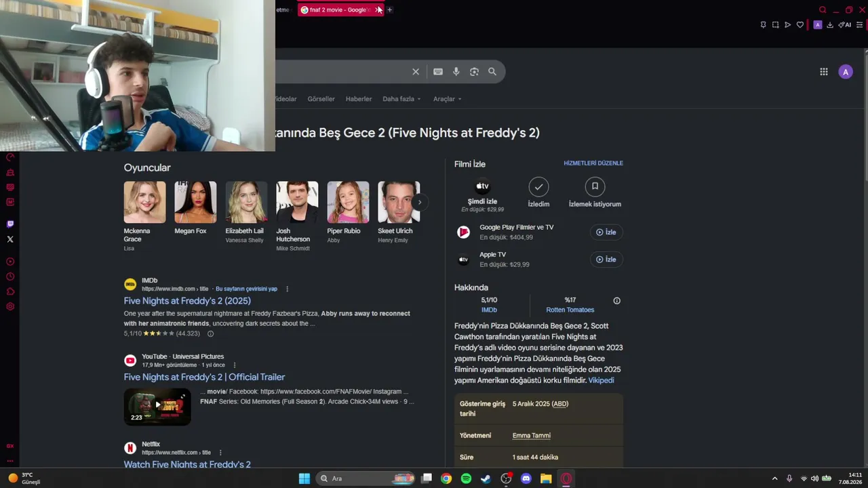Open the YouTube result options menu
This screenshot has width=868, height=488.
[235, 365]
